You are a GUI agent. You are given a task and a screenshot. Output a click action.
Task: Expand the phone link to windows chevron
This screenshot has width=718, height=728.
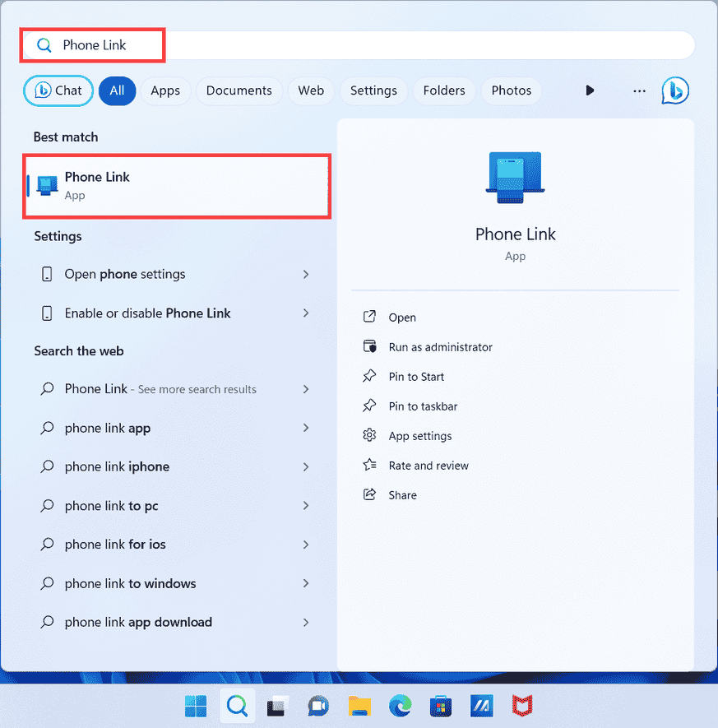(x=306, y=583)
